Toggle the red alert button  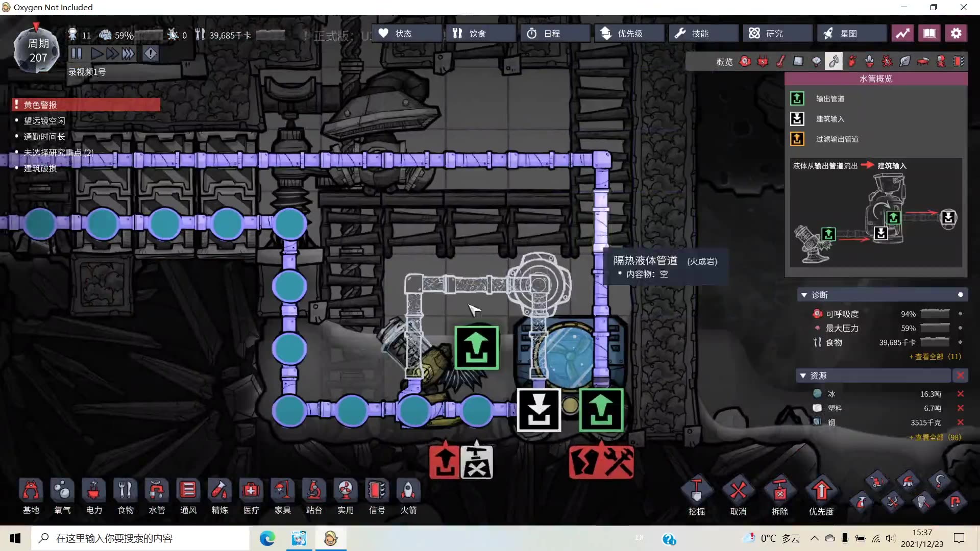coord(151,54)
